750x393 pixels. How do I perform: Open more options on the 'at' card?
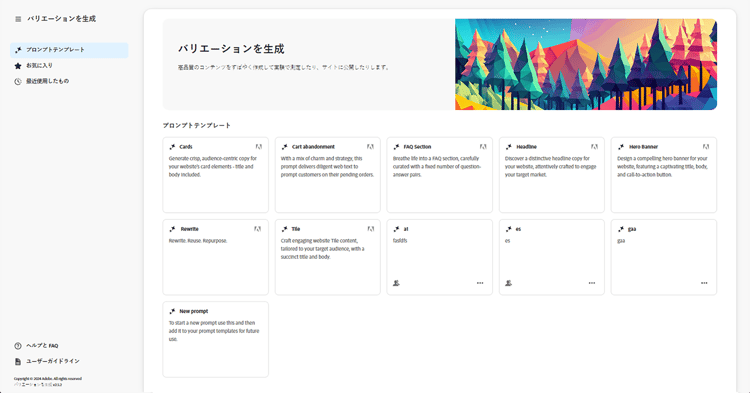click(x=480, y=283)
